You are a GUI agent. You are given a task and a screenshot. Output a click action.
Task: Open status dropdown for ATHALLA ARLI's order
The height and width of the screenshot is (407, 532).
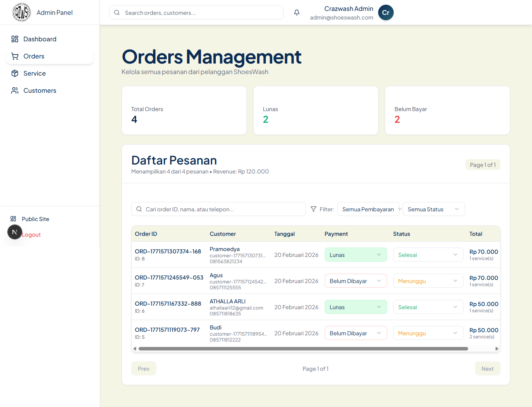[x=428, y=307]
